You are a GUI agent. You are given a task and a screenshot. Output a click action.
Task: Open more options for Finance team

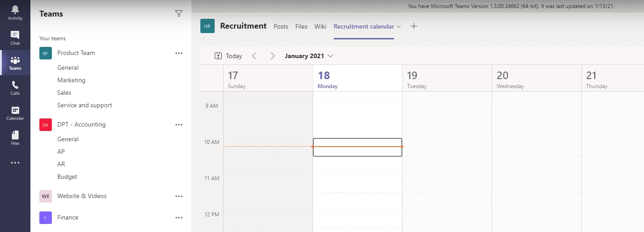(x=179, y=217)
